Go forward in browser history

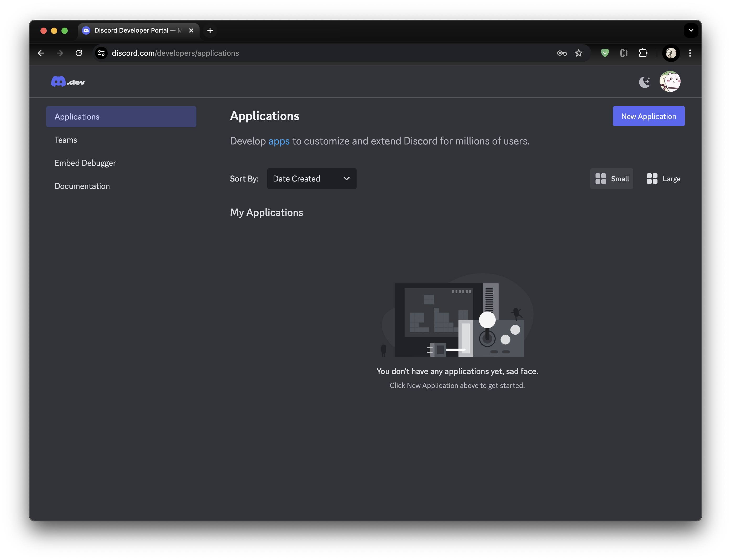[60, 53]
